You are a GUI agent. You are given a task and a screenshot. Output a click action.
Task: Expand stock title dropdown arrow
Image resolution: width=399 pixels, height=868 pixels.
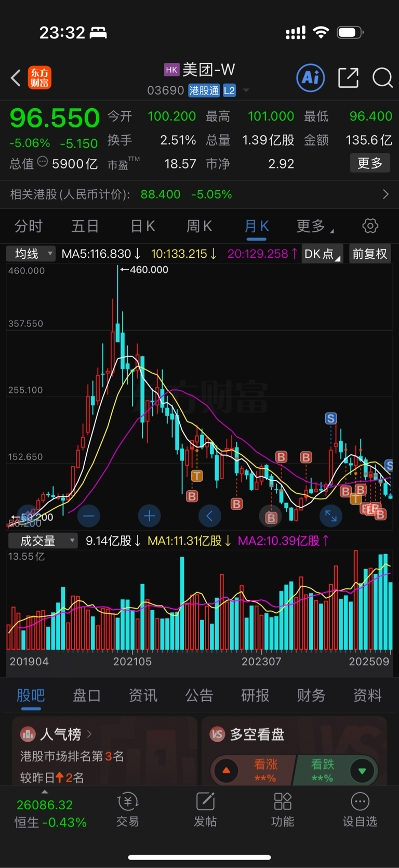(246, 90)
